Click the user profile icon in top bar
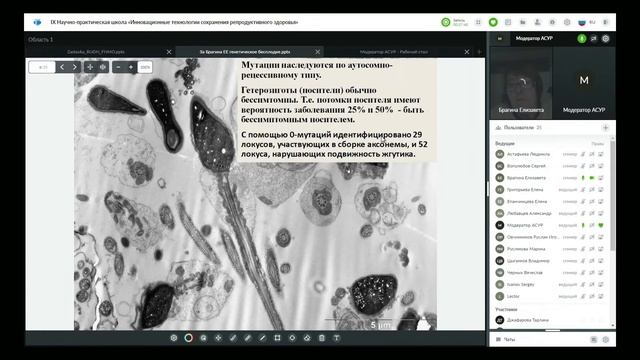 [538, 22]
